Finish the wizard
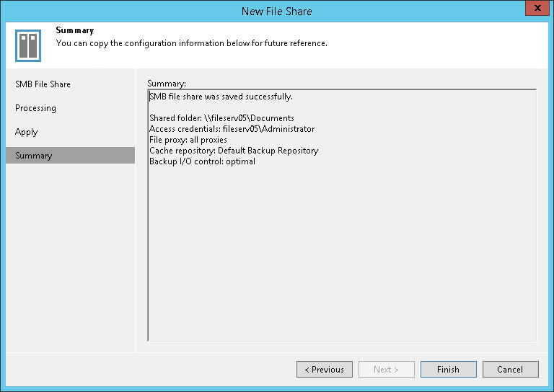This screenshot has height=392, width=554. (449, 369)
